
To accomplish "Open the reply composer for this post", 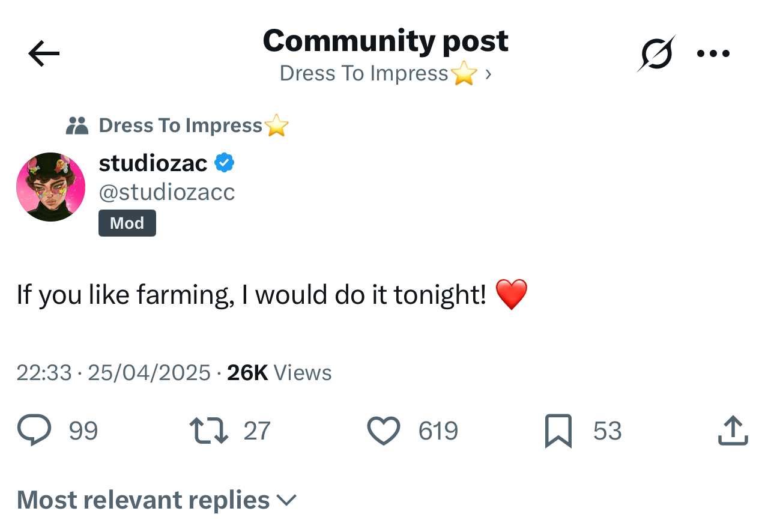I will coord(34,430).
